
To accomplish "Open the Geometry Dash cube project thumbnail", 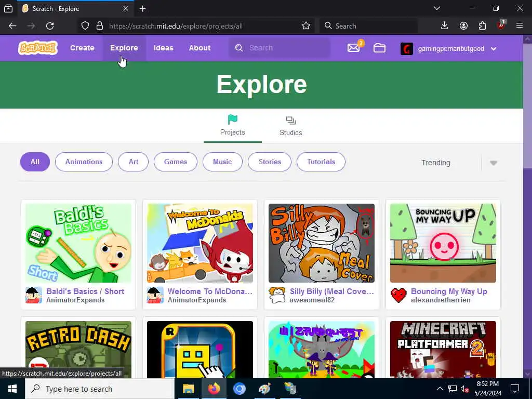I will pos(200,350).
